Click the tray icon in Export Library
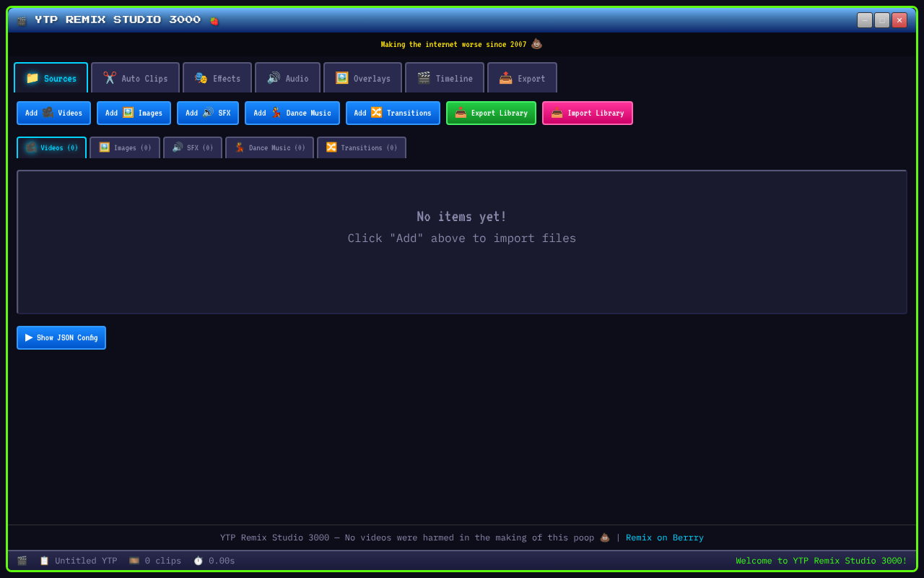The width and height of the screenshot is (924, 578). (x=461, y=113)
